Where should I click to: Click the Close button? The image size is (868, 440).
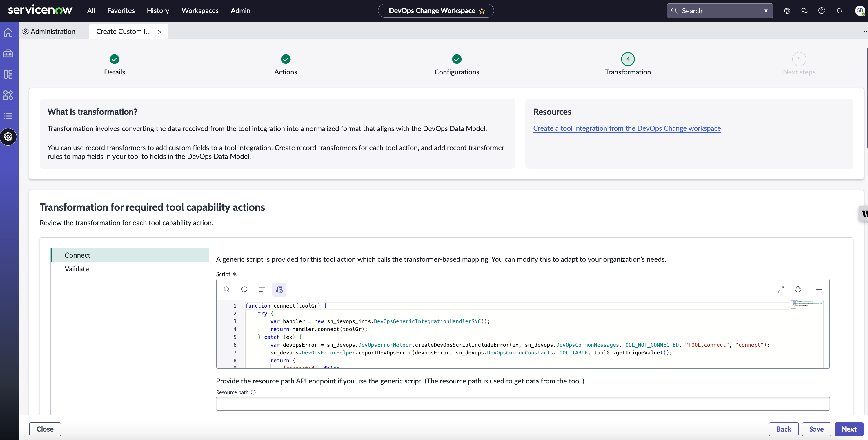pos(45,429)
